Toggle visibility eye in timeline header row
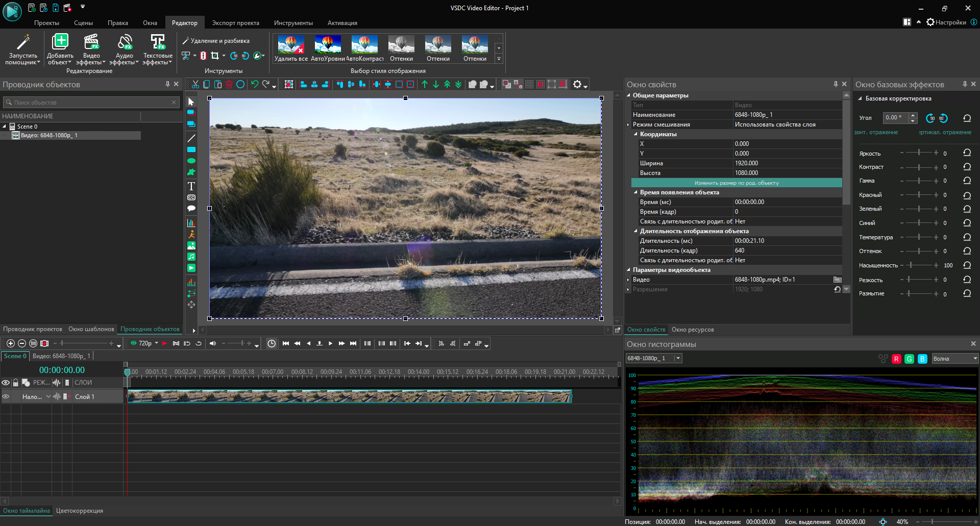This screenshot has height=526, width=980. (x=6, y=382)
